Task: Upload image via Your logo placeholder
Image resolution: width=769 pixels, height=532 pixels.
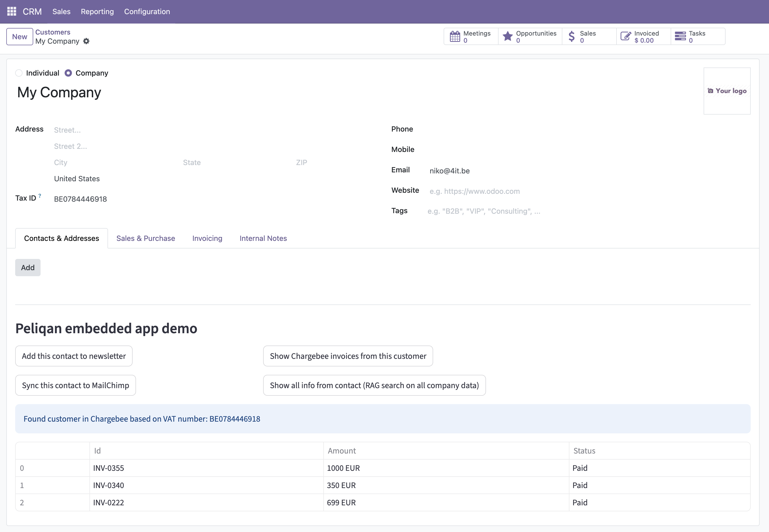Action: point(727,91)
